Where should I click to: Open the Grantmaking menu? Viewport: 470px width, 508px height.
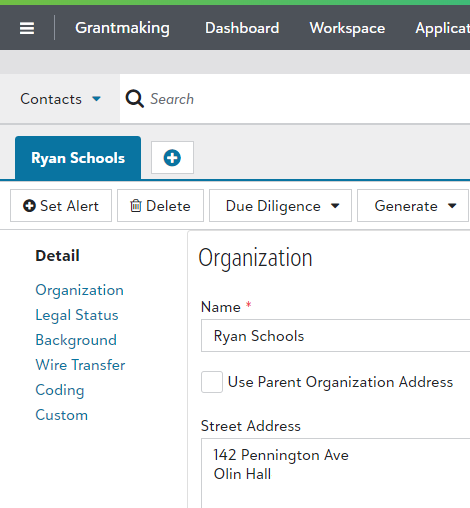coord(122,28)
